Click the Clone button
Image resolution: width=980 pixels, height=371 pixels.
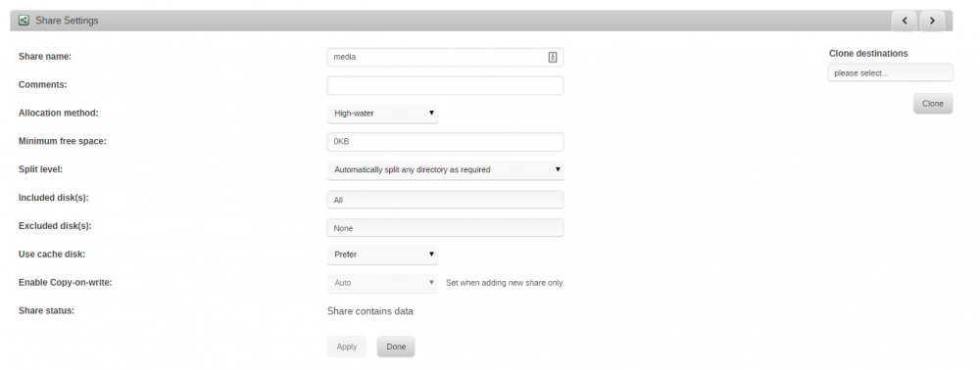click(933, 104)
